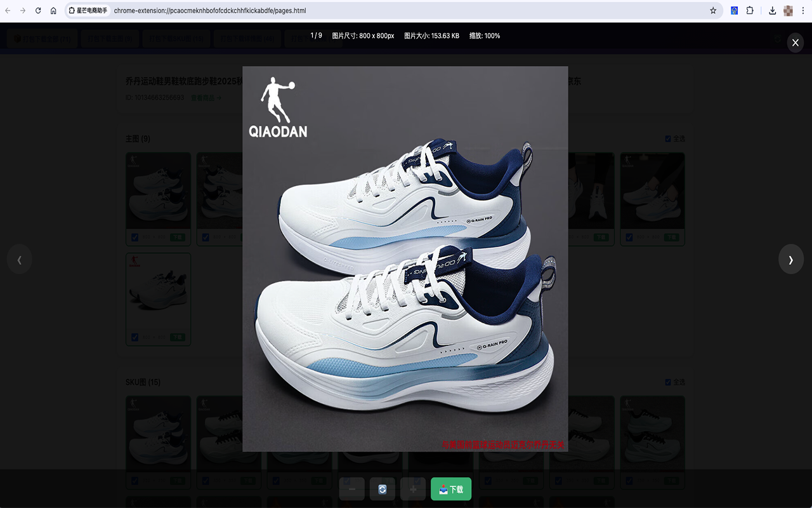
Task: Select the 'ID: 10134663256693' text
Action: click(x=155, y=98)
